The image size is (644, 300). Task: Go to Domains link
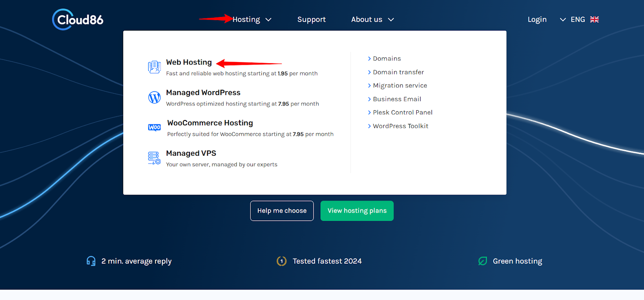coord(387,58)
